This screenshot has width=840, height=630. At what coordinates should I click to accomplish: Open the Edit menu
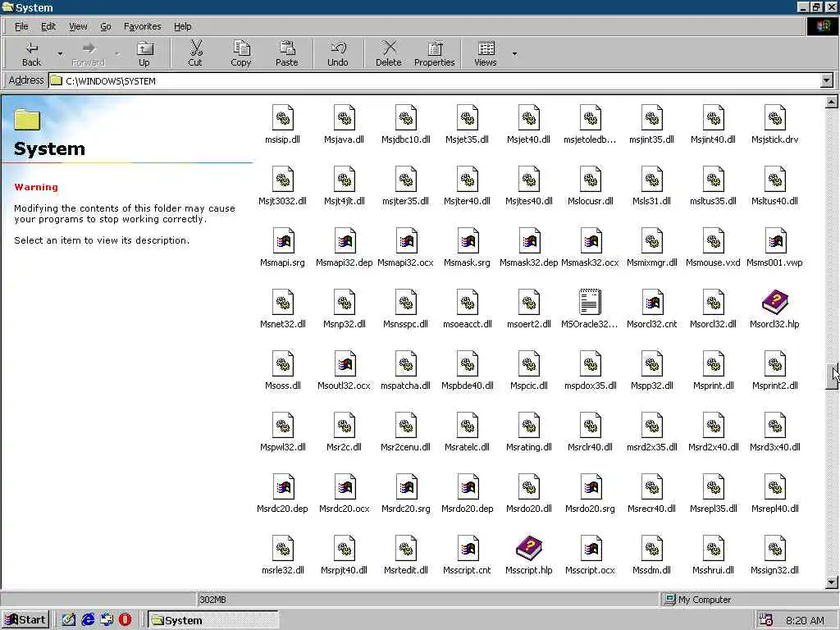(48, 26)
